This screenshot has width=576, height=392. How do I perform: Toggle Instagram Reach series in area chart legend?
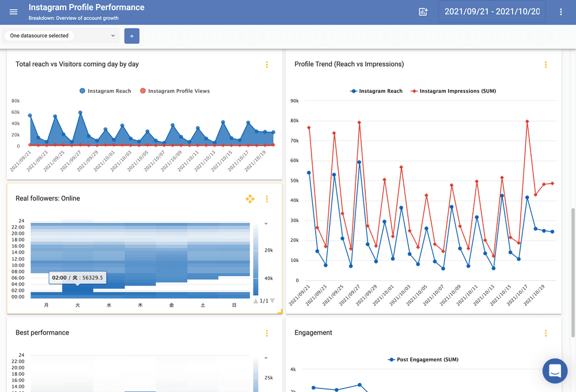pos(105,91)
